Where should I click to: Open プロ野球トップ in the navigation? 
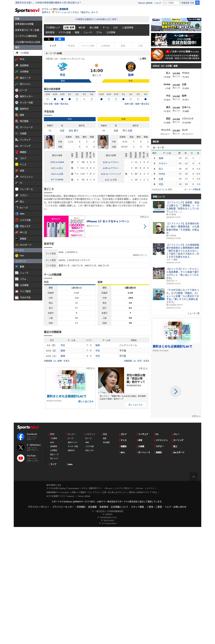pos(53,27)
